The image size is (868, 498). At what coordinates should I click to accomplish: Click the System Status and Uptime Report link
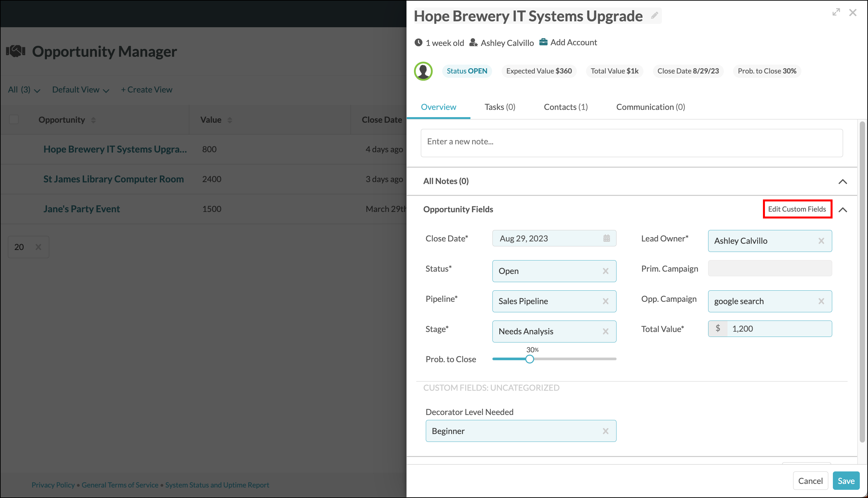point(217,485)
